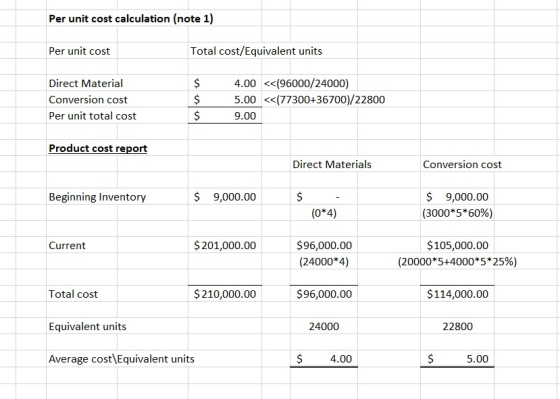Viewport: 560px width, 399px height.
Task: Select the '(24000*4)' formula note
Action: (324, 262)
